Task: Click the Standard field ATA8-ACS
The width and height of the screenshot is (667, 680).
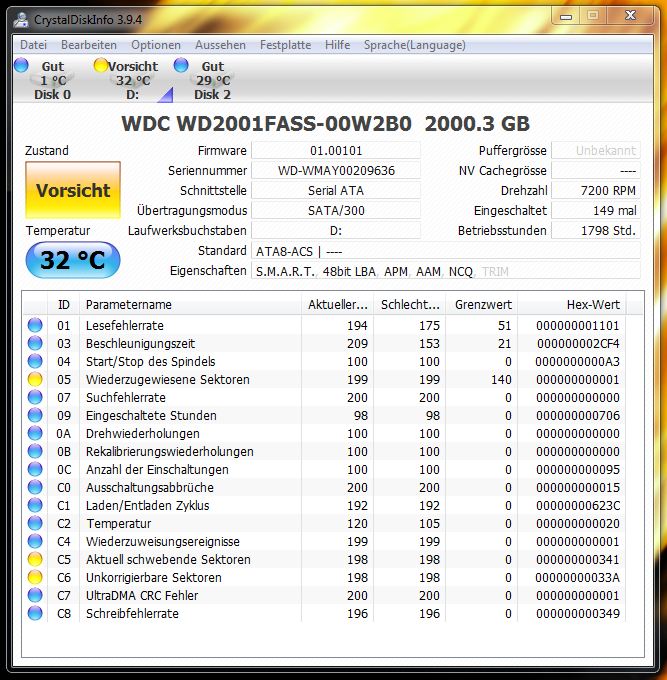Action: pos(446,251)
